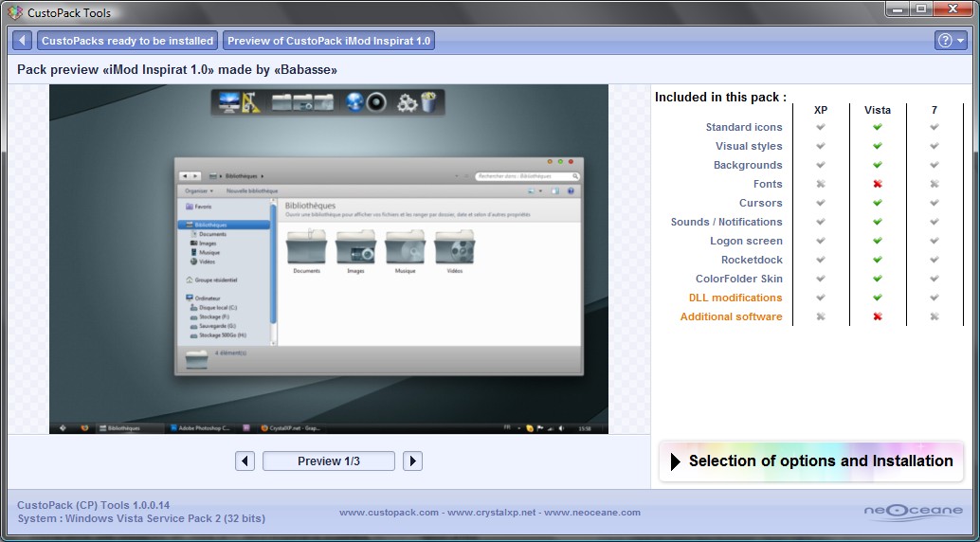Open 'CustoPacks ready to be installed' breadcrumb
The height and width of the screenshot is (542, 980).
point(128,41)
